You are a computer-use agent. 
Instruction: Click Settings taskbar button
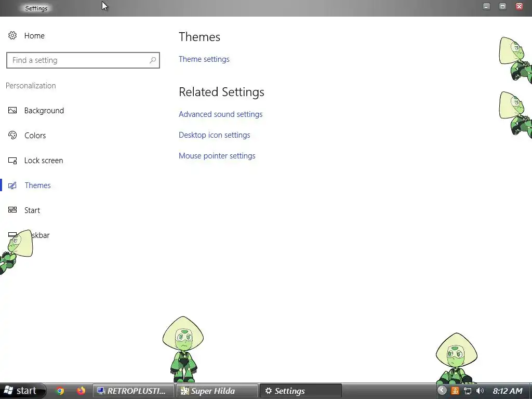coord(301,391)
